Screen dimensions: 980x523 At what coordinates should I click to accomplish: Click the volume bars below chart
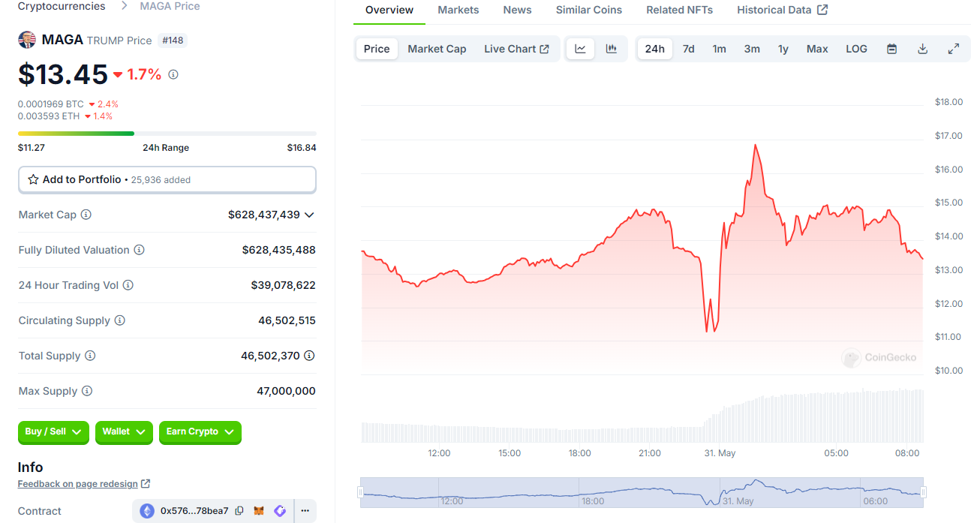642,416
